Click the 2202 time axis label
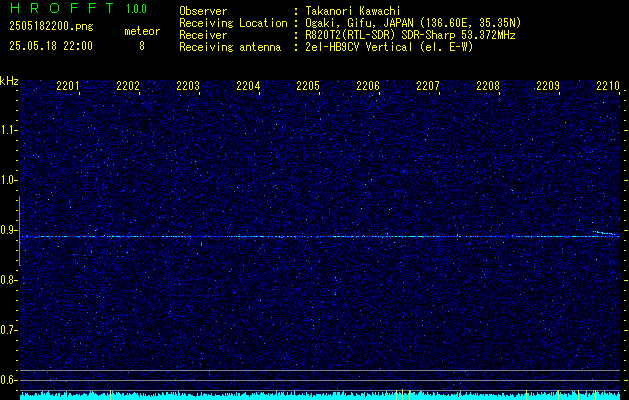Screen dimensions: 629x400 [x=128, y=85]
